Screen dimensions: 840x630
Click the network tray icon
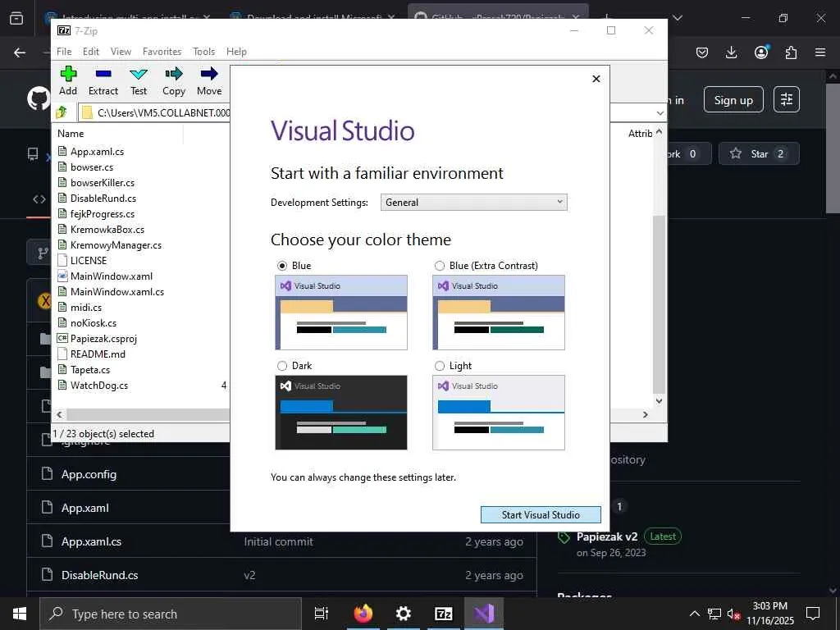pyautogui.click(x=714, y=614)
